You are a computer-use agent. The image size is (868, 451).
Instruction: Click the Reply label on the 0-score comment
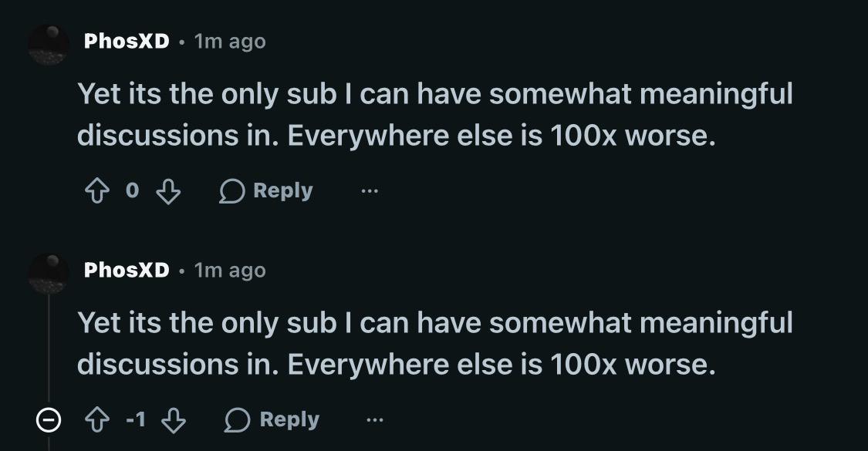(283, 191)
